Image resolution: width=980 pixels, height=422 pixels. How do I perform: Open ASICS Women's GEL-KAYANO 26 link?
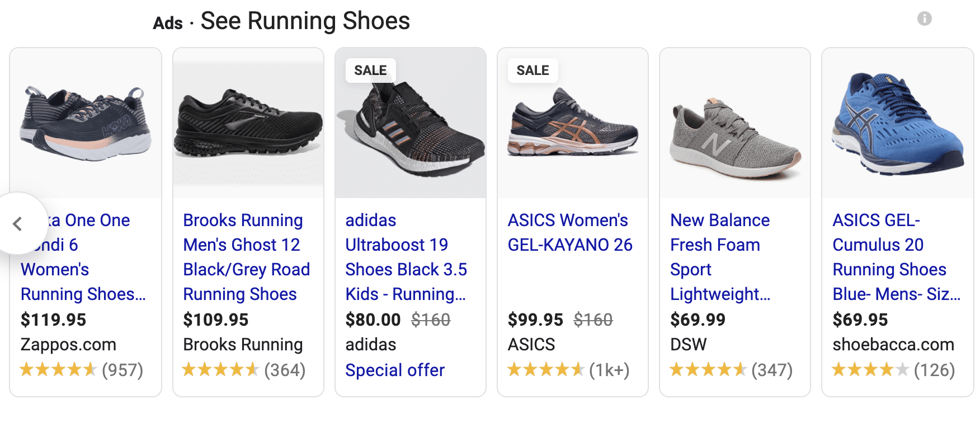click(569, 232)
